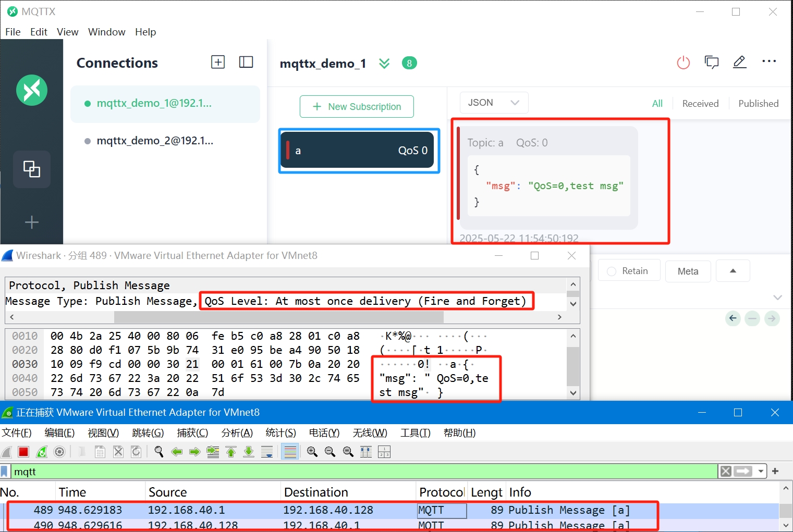Open display filter history dropdown
Viewport: 793px width, 532px height.
point(761,472)
